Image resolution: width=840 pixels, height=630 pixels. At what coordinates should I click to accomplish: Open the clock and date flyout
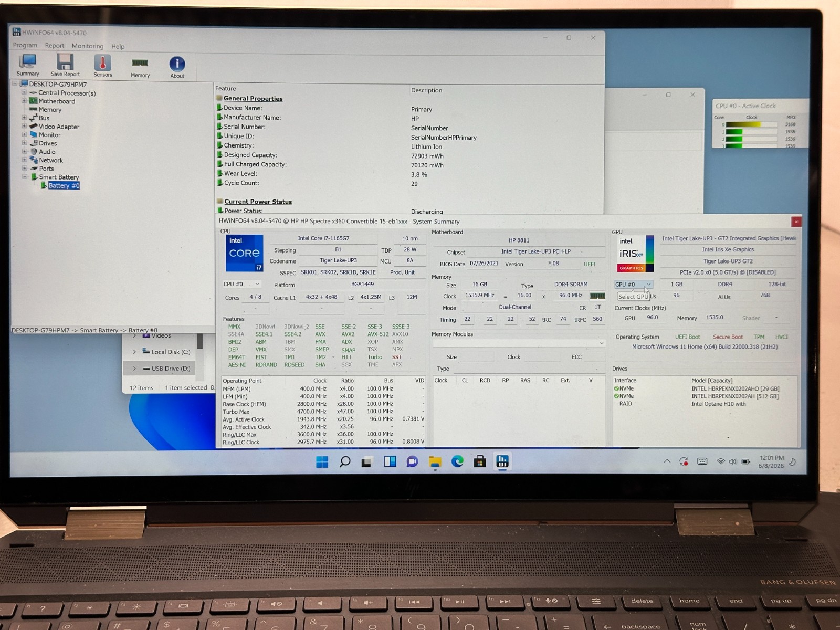coord(771,461)
